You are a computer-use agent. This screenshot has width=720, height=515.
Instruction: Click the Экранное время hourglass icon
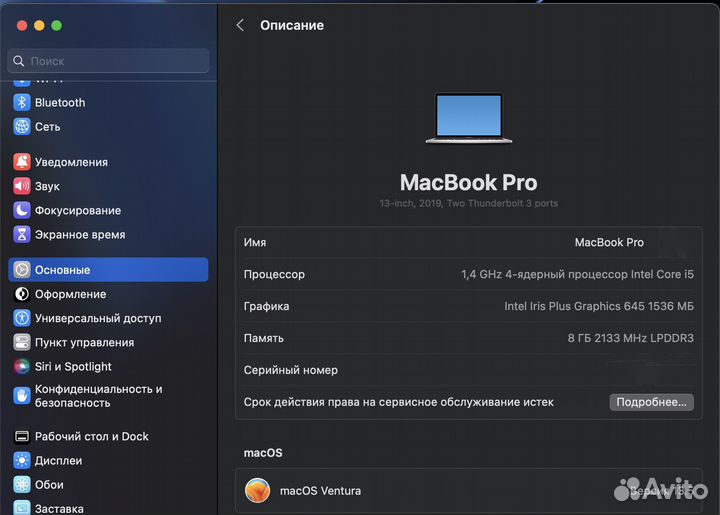[22, 235]
